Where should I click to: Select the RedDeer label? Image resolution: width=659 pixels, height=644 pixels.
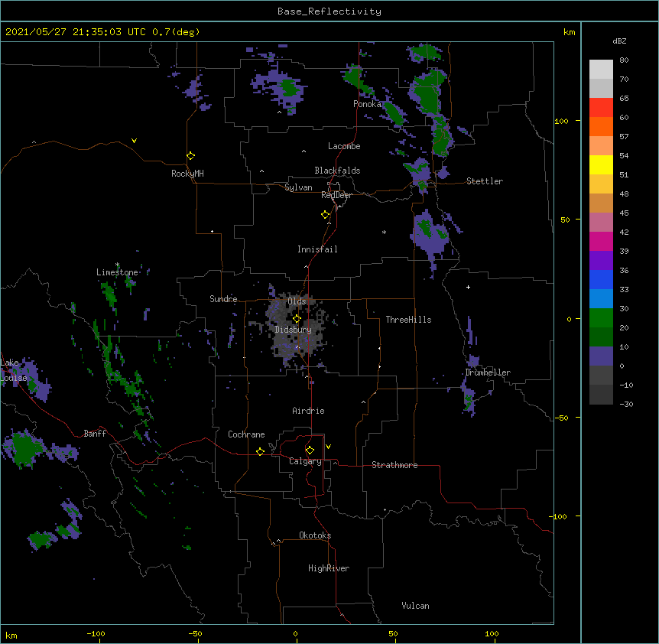(336, 195)
